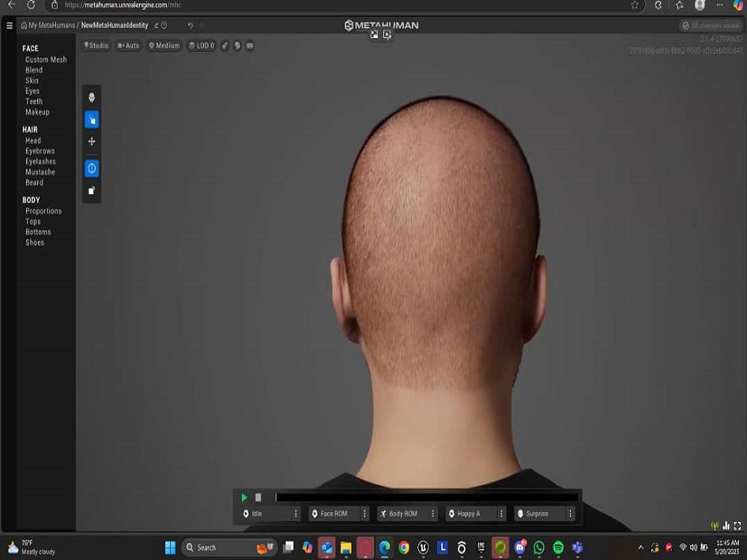Open options menu for Happy A

pyautogui.click(x=501, y=514)
